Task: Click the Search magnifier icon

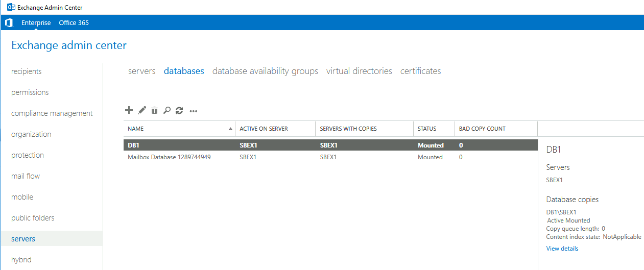Action: point(166,110)
